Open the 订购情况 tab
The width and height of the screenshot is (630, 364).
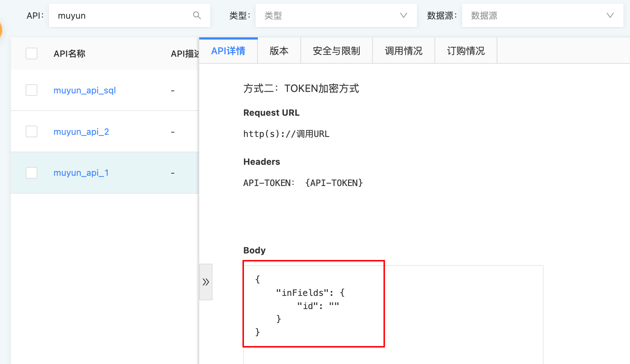[x=466, y=51]
